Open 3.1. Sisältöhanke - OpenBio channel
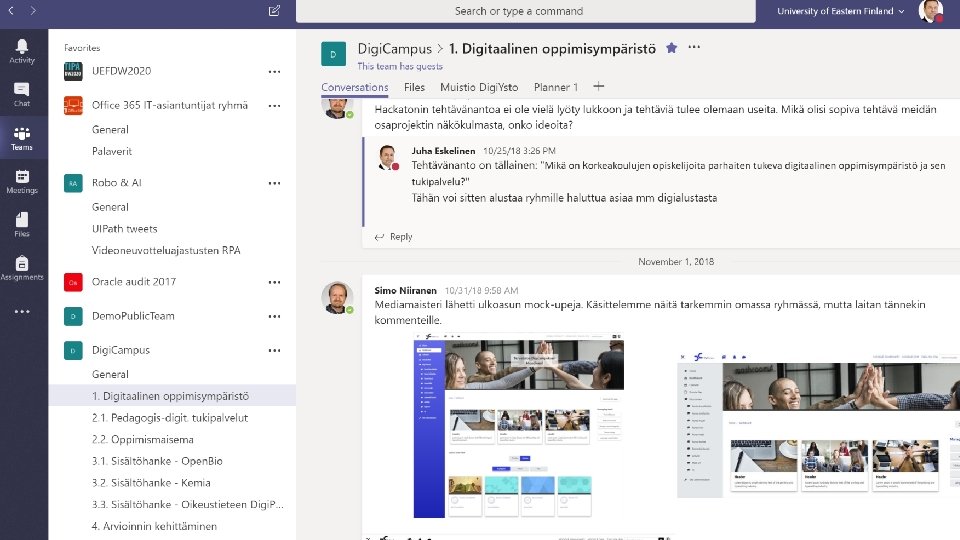This screenshot has height=540, width=960. click(x=157, y=461)
